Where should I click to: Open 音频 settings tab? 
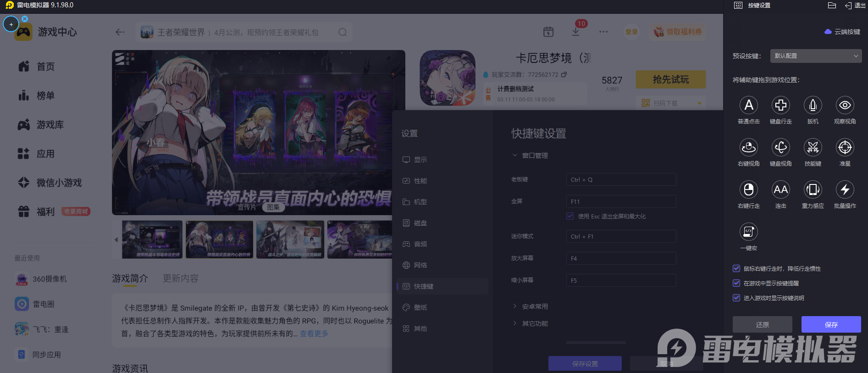tap(442, 244)
